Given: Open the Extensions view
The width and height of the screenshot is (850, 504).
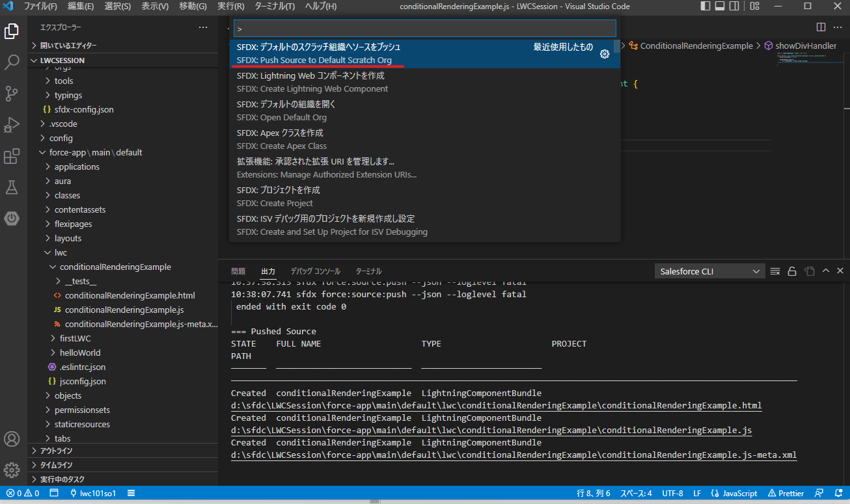Looking at the screenshot, I should tap(12, 156).
